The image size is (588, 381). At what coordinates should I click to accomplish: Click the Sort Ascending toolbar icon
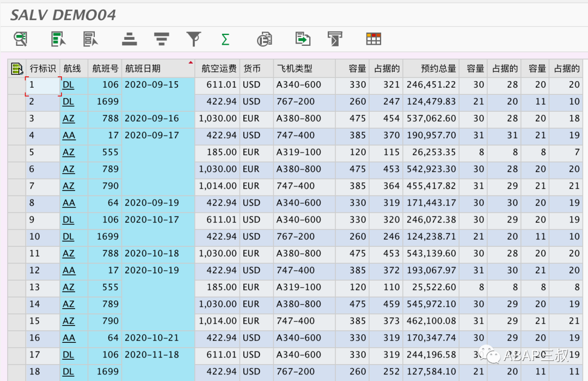(x=130, y=39)
